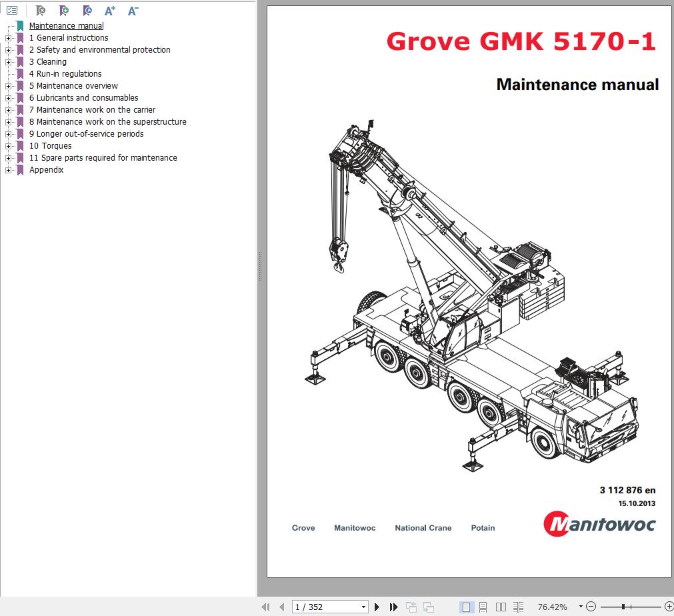Select two-page facing layout

click(x=501, y=607)
